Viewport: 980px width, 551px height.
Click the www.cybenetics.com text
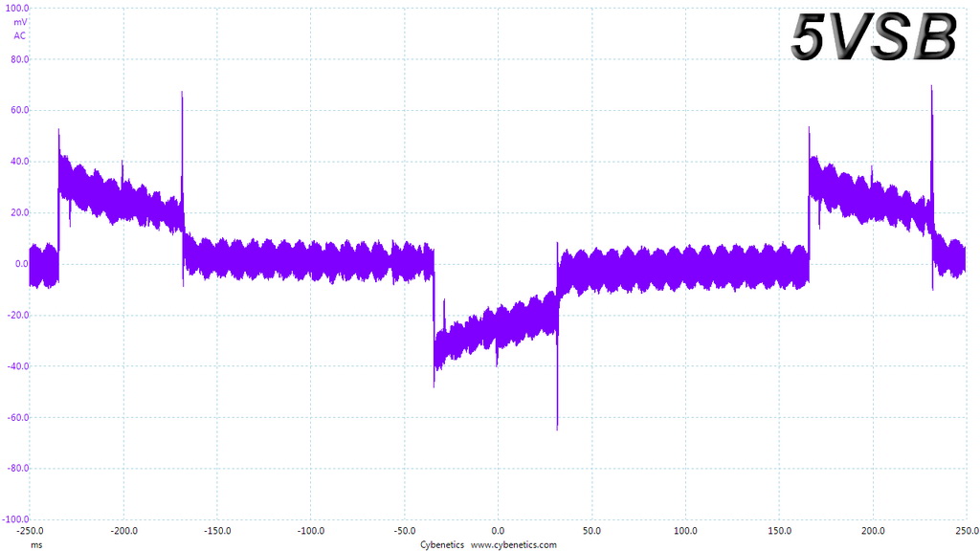coord(513,544)
